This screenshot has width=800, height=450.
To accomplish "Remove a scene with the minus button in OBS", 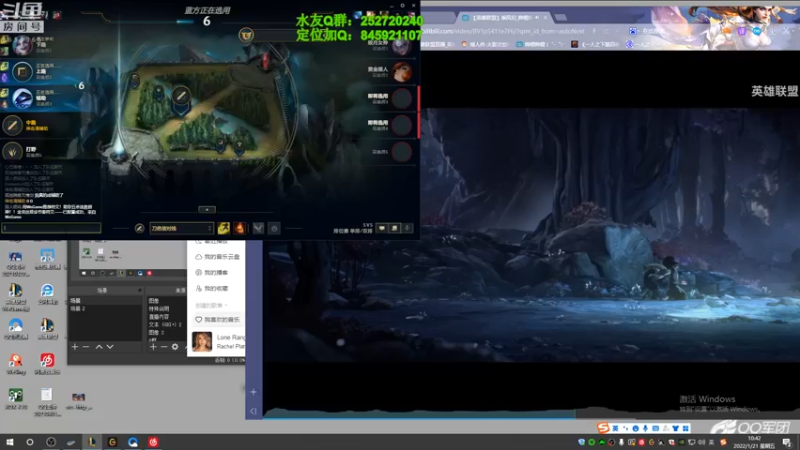I will pos(86,346).
